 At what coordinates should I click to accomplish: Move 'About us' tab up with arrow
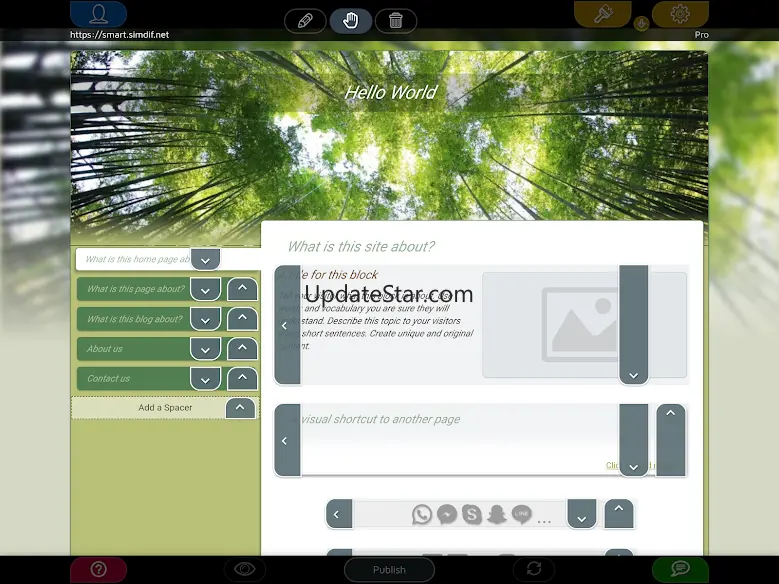[242, 348]
